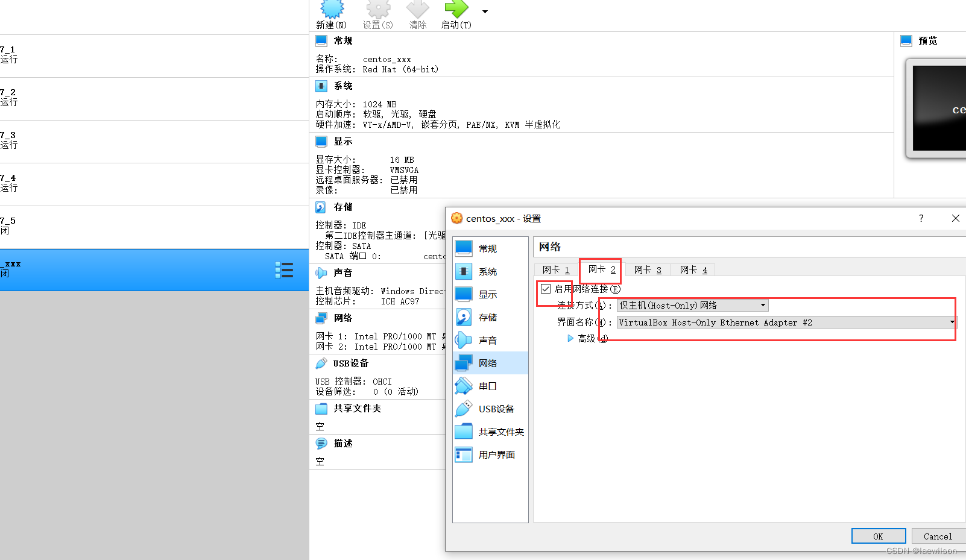Click the 内存大小 1024 MB value
This screenshot has height=560, width=966.
[x=379, y=104]
